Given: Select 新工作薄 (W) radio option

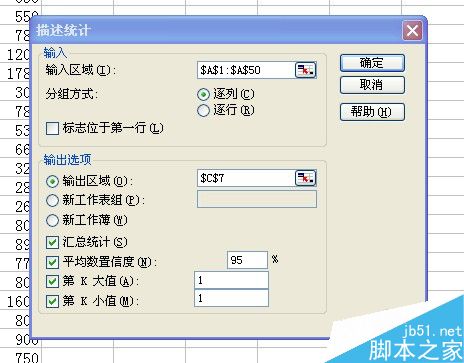Looking at the screenshot, I should [52, 220].
